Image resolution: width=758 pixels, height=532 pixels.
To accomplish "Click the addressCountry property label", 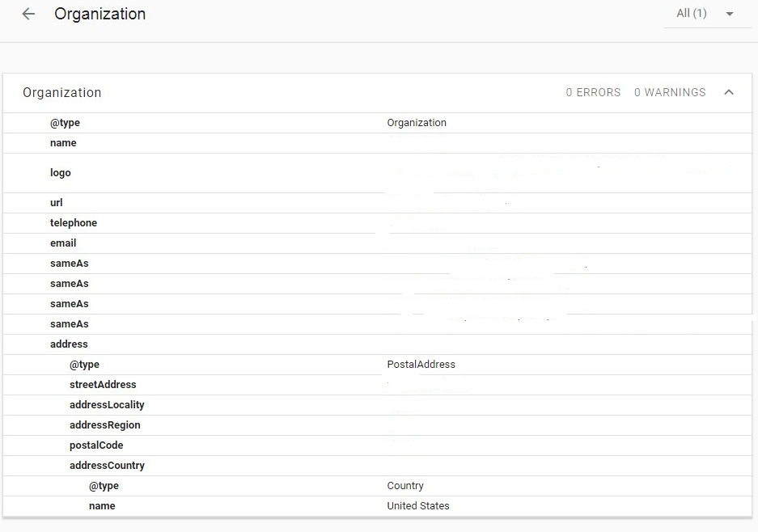I will 107,466.
